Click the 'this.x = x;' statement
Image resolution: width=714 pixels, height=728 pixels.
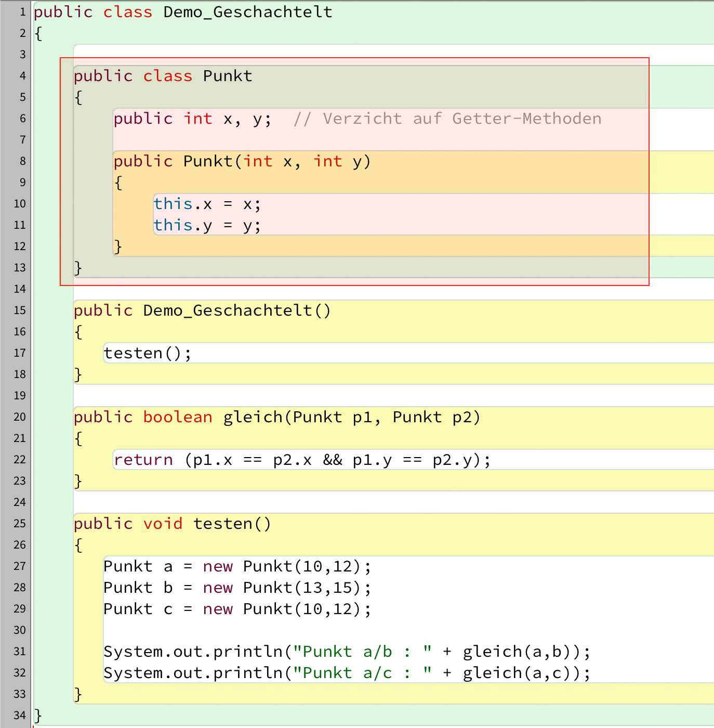[207, 204]
